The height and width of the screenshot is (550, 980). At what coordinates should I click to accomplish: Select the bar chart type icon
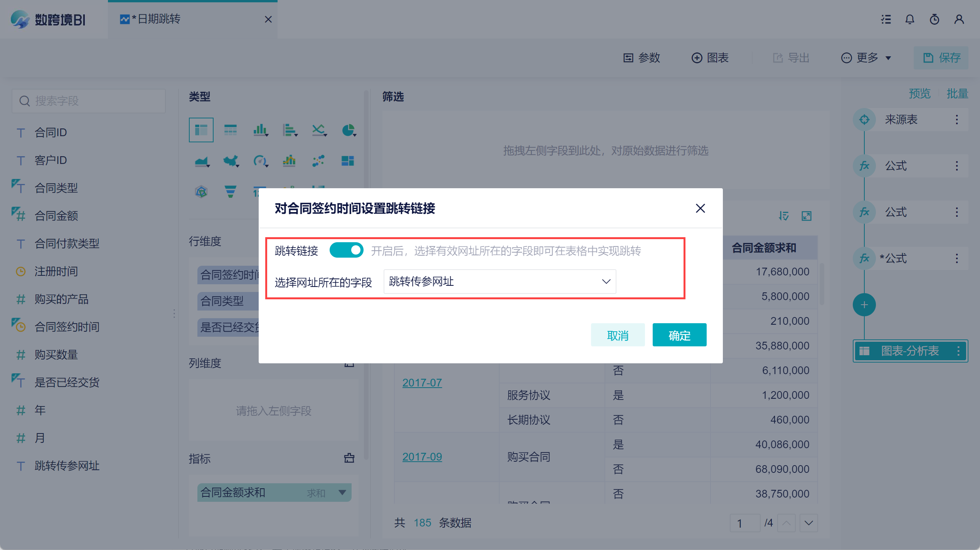[x=260, y=130]
